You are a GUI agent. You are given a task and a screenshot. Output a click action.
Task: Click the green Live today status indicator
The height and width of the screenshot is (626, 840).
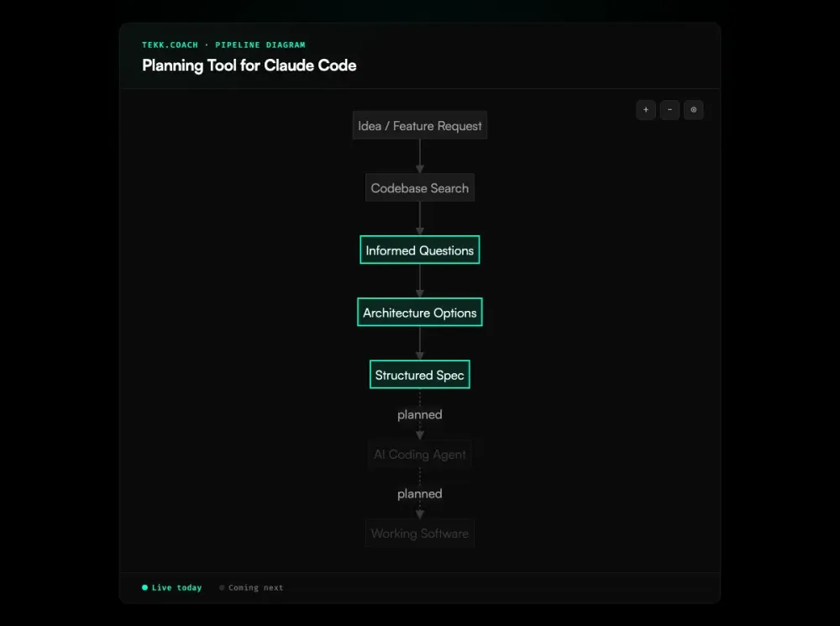click(144, 587)
